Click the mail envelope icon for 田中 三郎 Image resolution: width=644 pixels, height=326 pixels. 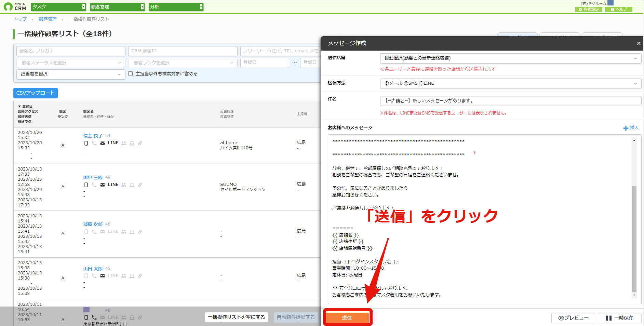pos(103,185)
